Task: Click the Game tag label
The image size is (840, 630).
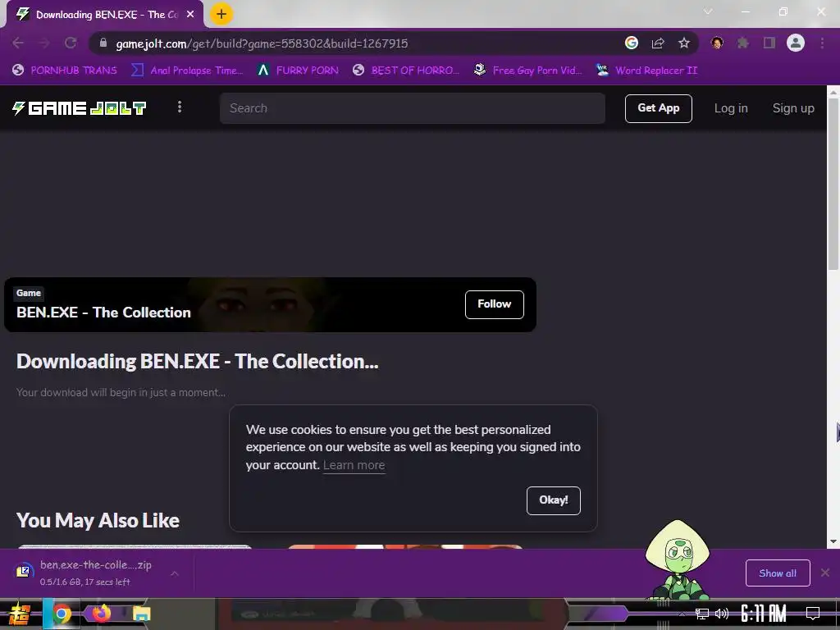Action: pos(29,293)
